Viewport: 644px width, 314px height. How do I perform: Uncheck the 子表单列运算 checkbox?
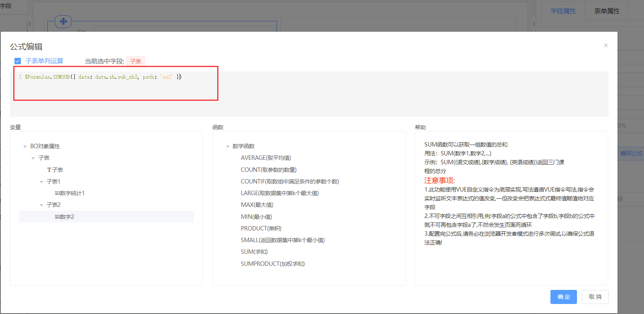(18, 61)
